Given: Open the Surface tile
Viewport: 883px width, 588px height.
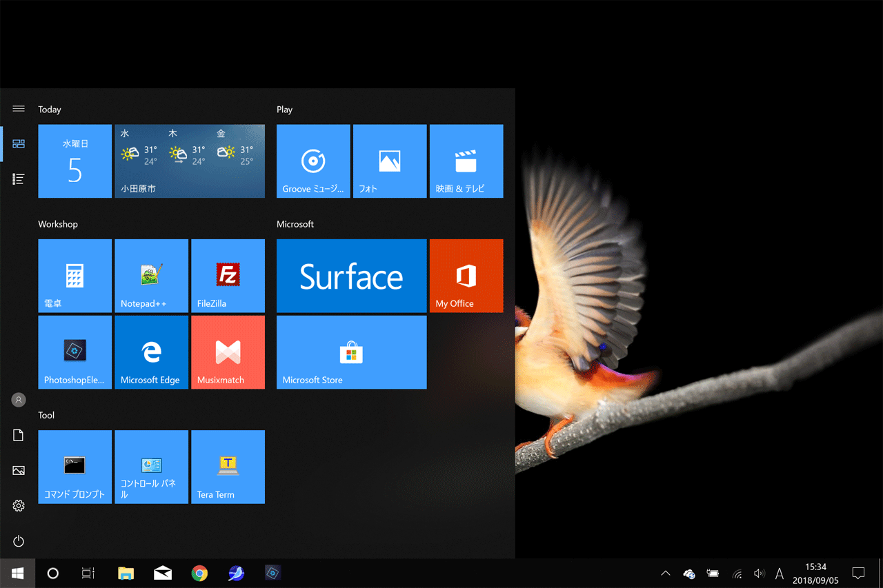Looking at the screenshot, I should coord(352,276).
